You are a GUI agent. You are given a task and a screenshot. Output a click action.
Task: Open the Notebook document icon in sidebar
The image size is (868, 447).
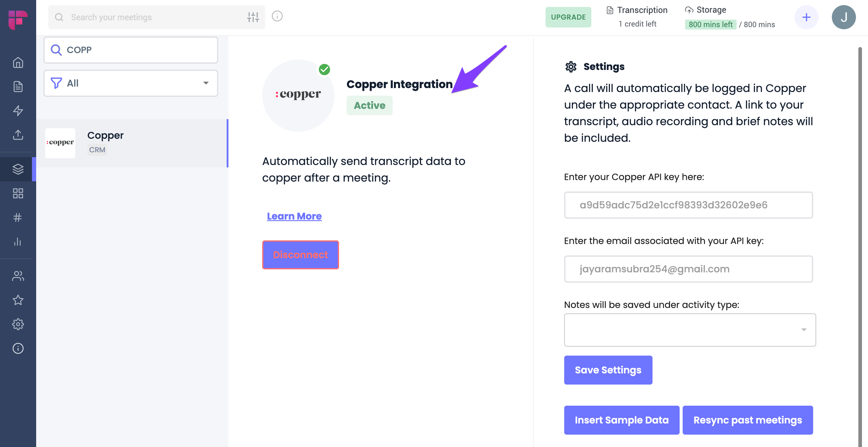click(x=18, y=87)
